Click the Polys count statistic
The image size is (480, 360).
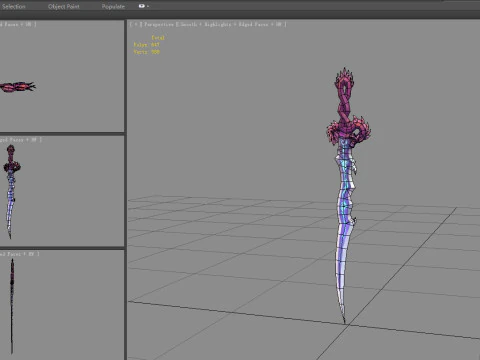click(x=147, y=45)
